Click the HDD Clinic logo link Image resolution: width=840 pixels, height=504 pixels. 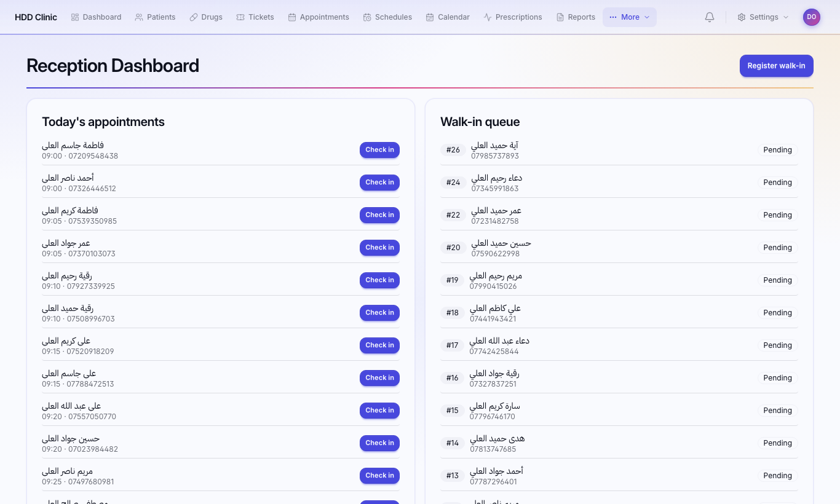click(36, 17)
